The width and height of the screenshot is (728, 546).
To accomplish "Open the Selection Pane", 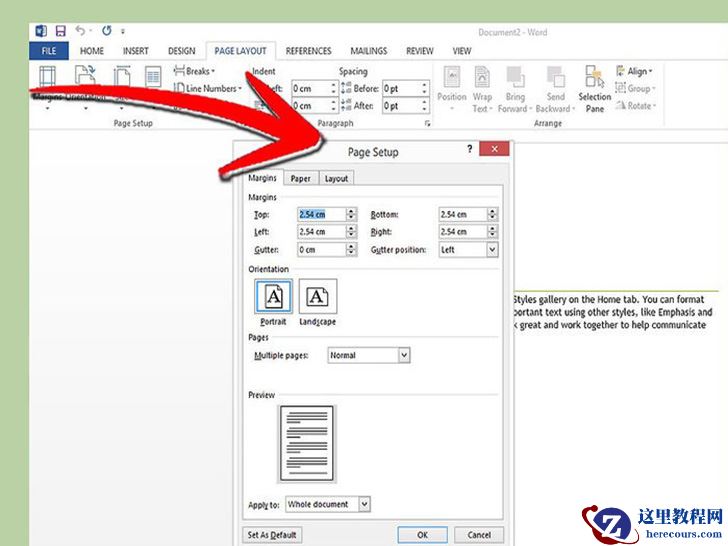I will (594, 89).
